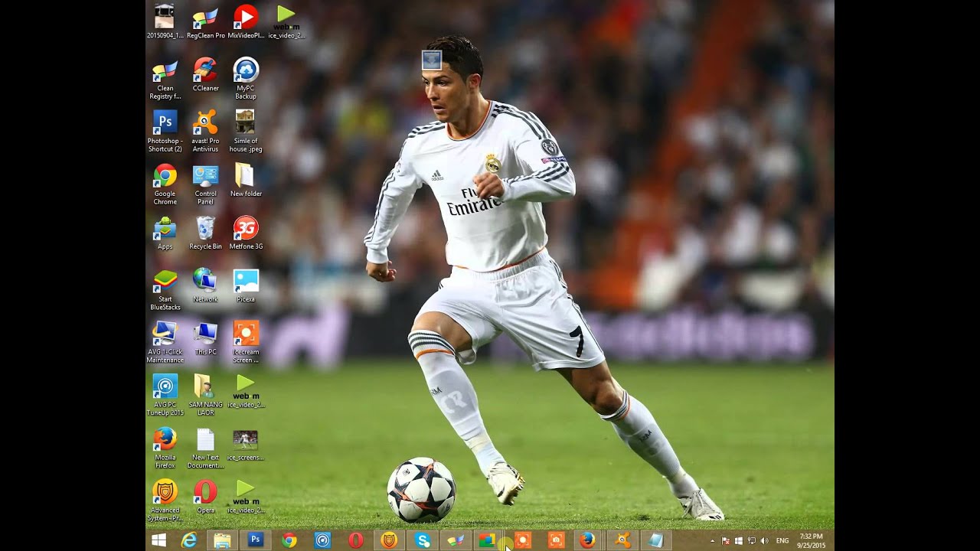Image resolution: width=980 pixels, height=551 pixels.
Task: Launch MixVideoPlayer from the desktop
Action: [x=246, y=22]
